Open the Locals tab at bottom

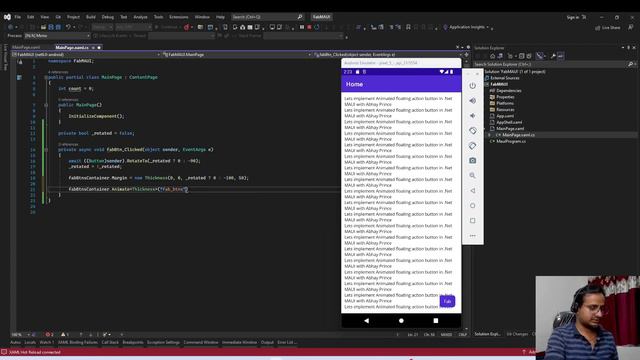click(30, 342)
